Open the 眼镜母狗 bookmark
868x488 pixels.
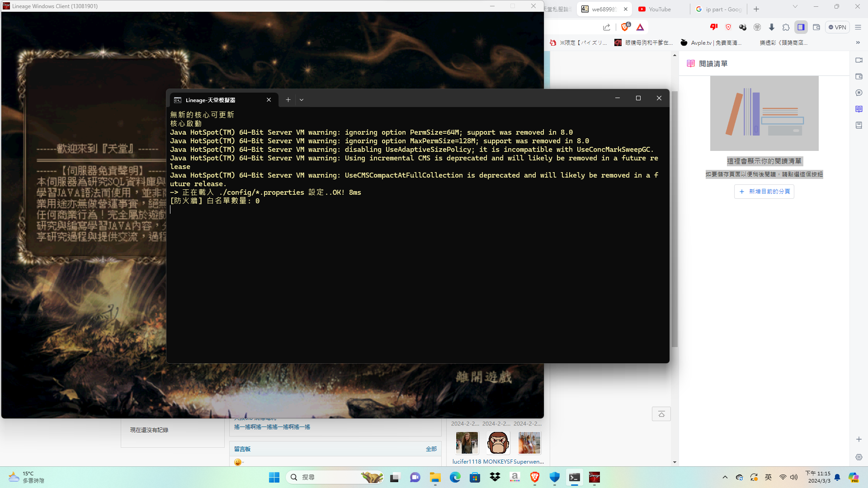click(644, 42)
